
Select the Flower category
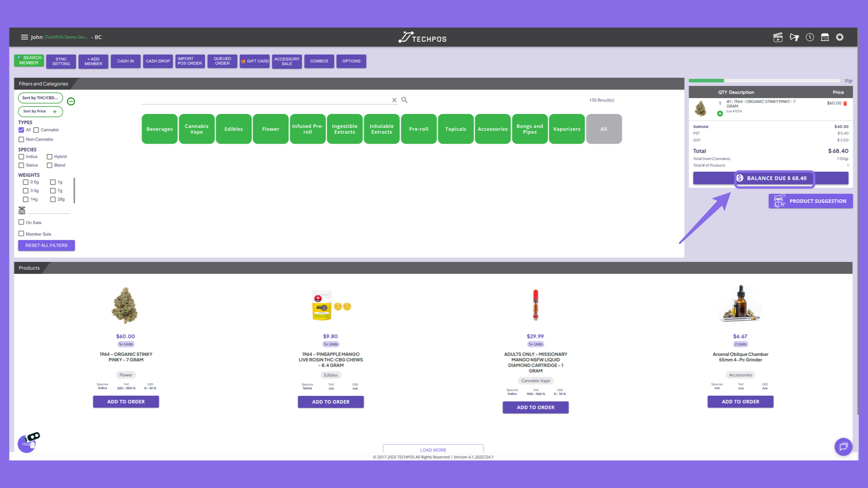(271, 129)
